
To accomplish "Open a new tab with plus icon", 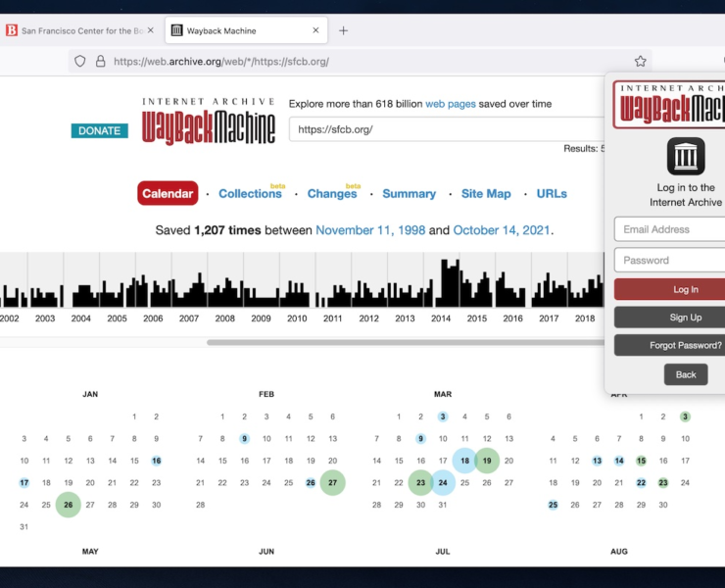I will [343, 30].
